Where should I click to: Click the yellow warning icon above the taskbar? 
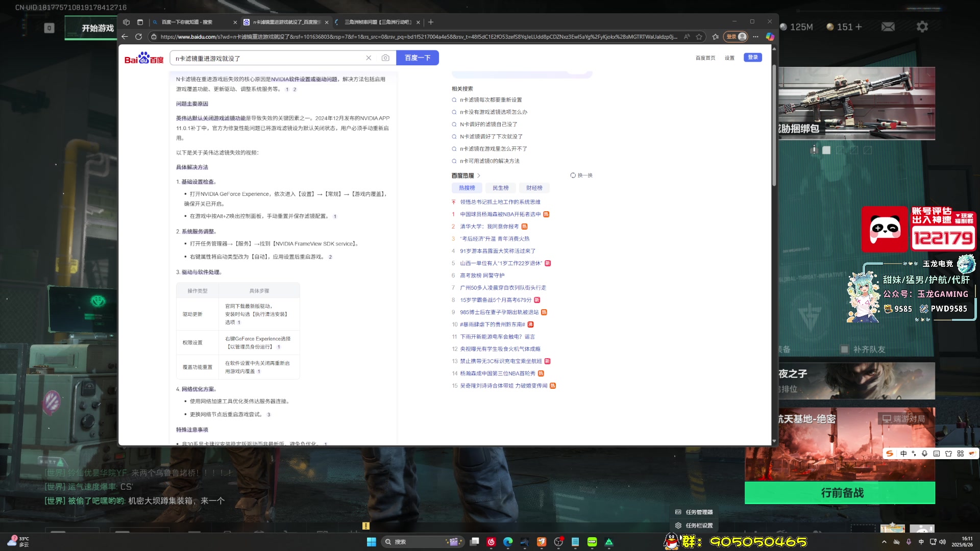click(x=366, y=525)
